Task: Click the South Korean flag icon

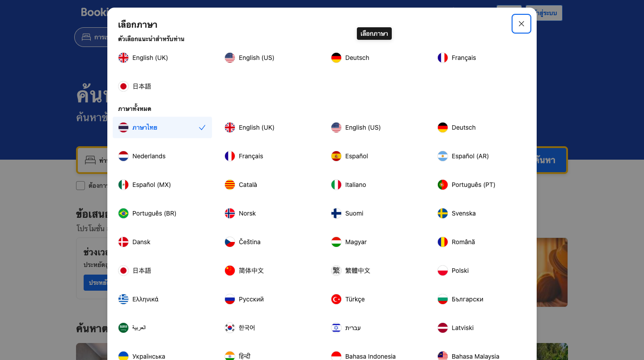Action: point(230,328)
